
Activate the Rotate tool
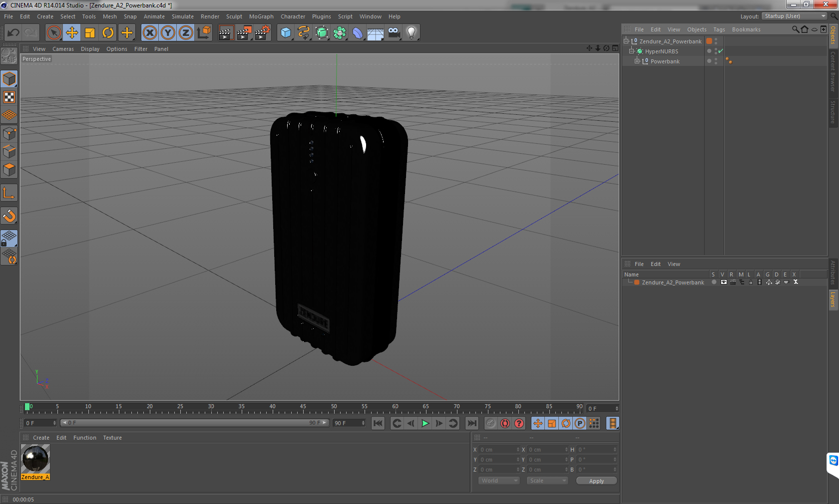(108, 33)
